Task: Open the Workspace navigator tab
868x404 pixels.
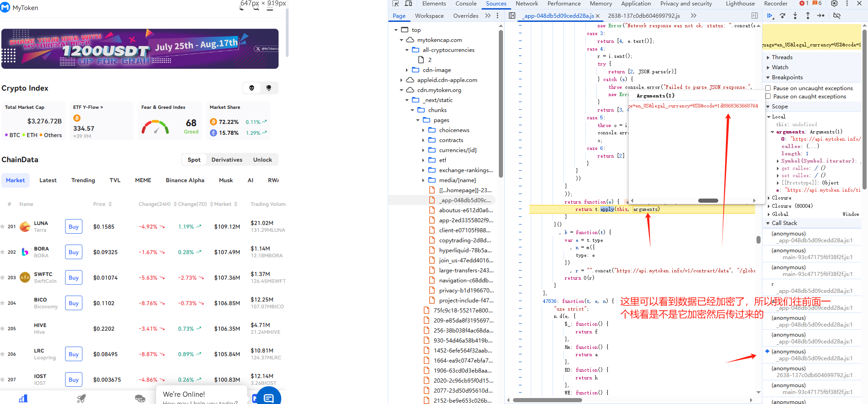Action: click(429, 15)
